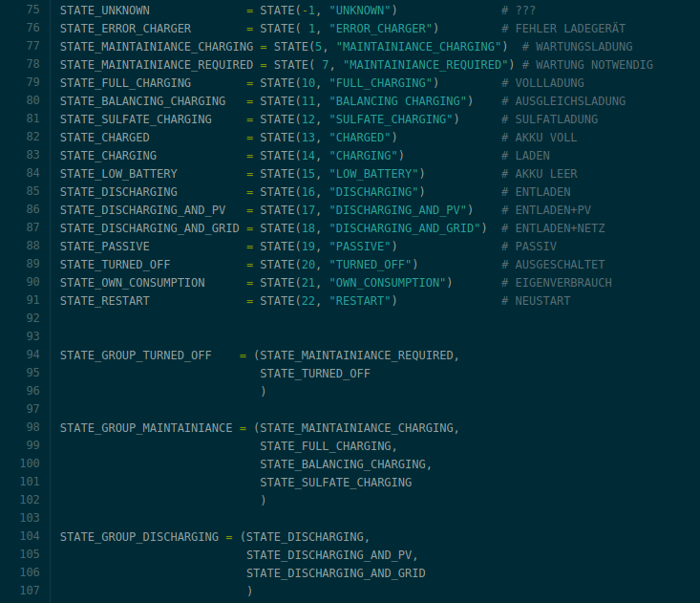Image resolution: width=700 pixels, height=603 pixels.
Task: Click the STATE_GROUP_DISCHARGING definition name
Action: (139, 537)
